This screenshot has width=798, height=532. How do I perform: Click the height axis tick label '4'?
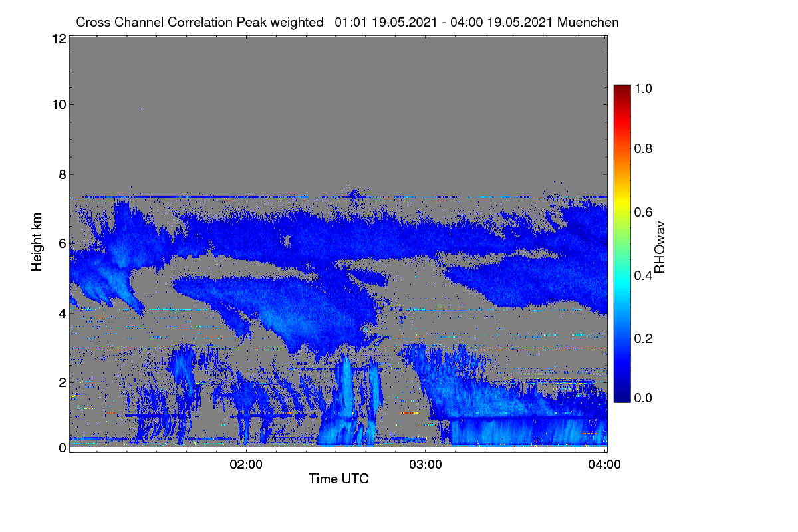(62, 313)
